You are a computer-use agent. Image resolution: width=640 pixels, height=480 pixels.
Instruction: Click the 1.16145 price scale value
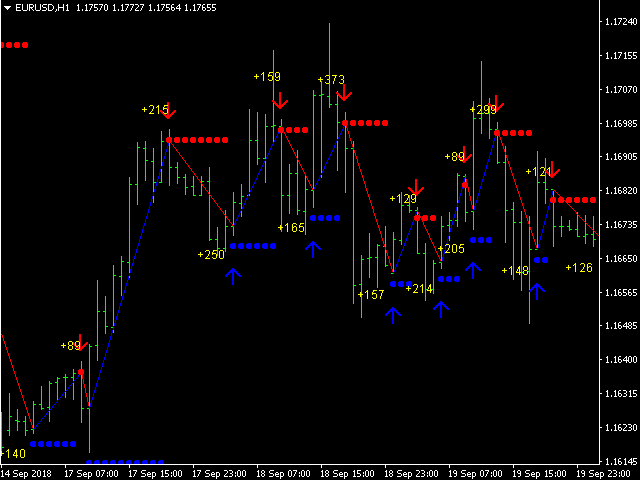pyautogui.click(x=620, y=461)
